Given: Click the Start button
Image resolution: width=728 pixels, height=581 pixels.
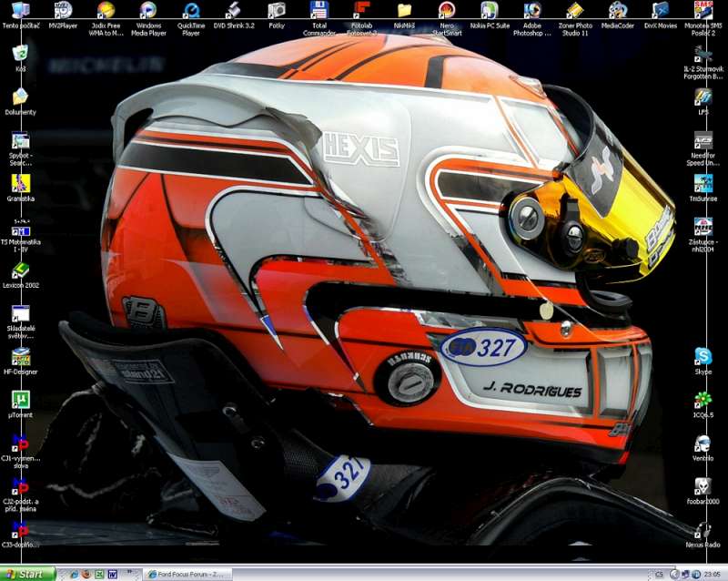Looking at the screenshot, I should click(27, 574).
